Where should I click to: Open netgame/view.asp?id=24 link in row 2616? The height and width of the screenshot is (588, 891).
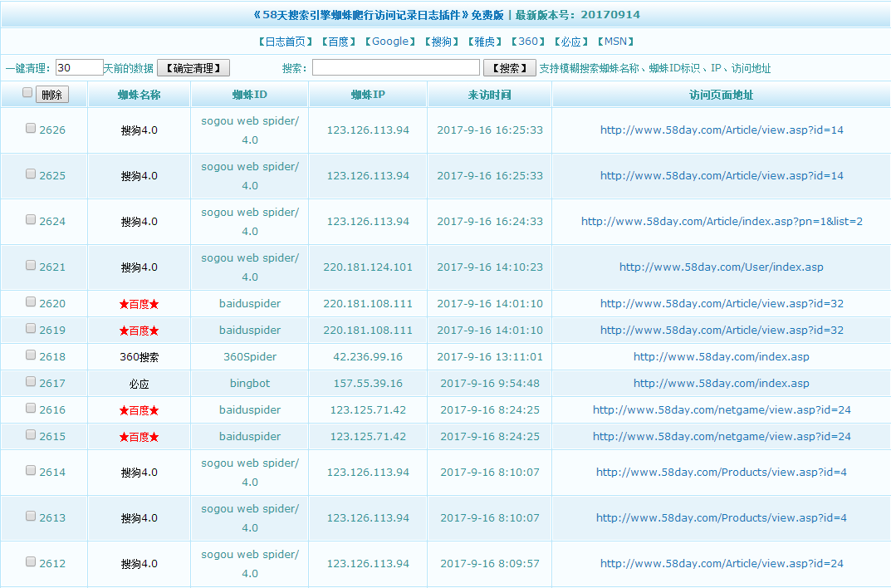click(722, 409)
